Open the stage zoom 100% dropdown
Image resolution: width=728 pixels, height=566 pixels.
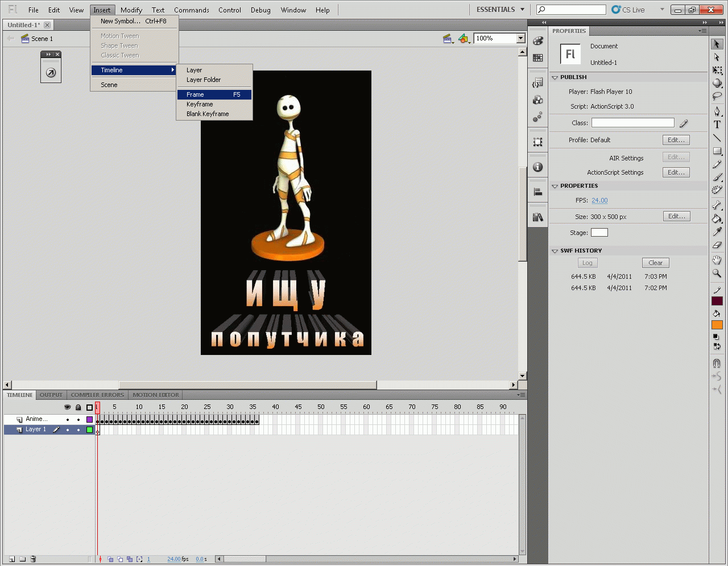pyautogui.click(x=520, y=38)
